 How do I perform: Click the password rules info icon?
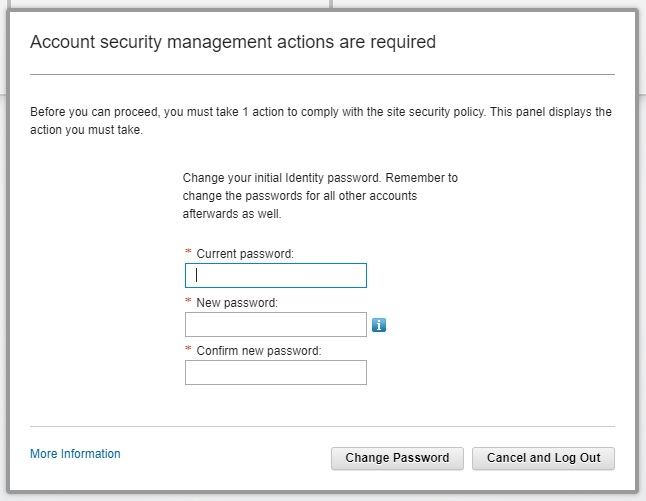[x=380, y=325]
